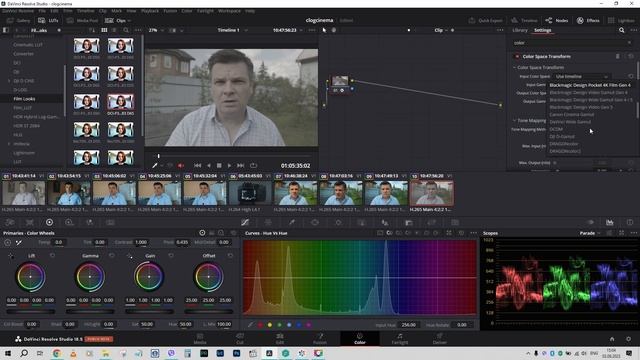Go to the Color page
640x360 pixels.
coord(360,339)
